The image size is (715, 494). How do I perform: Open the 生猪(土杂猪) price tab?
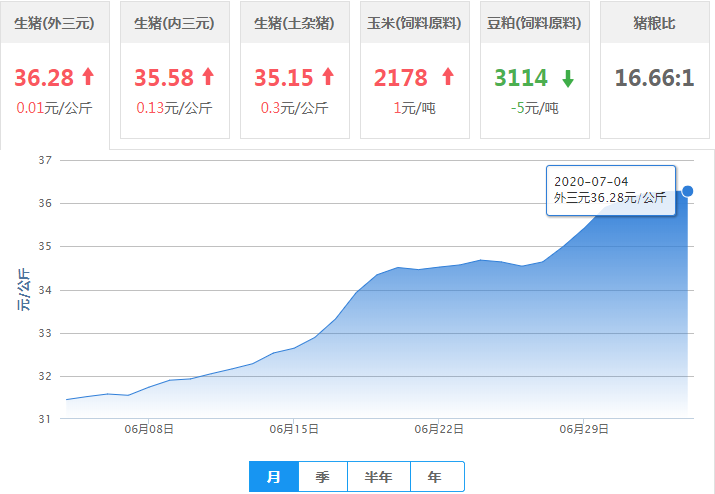[294, 23]
